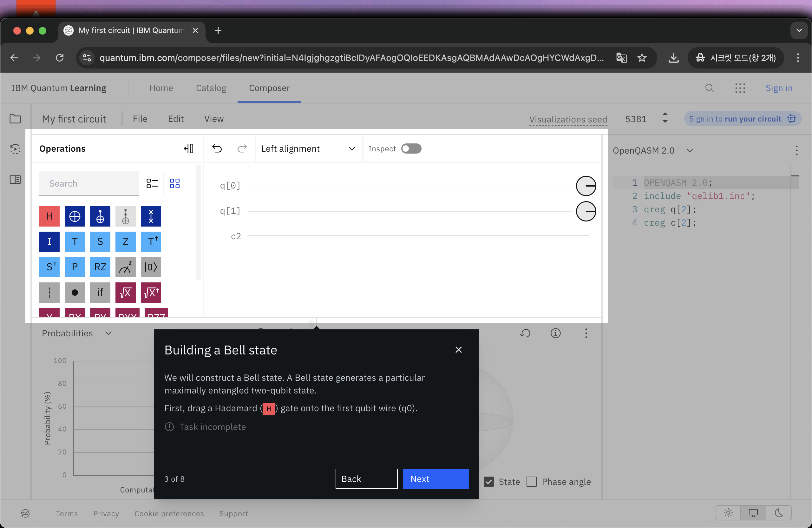Open the docs panel sidebar icon
Viewport: 812px width, 528px height.
coord(15,180)
